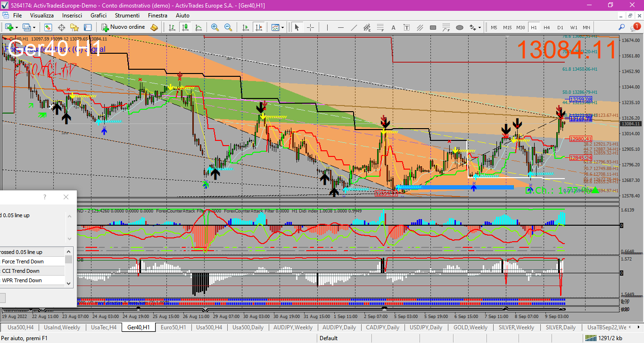Click the alert dialog help question mark
Image resolution: width=644 pixels, height=343 pixels.
[x=45, y=197]
